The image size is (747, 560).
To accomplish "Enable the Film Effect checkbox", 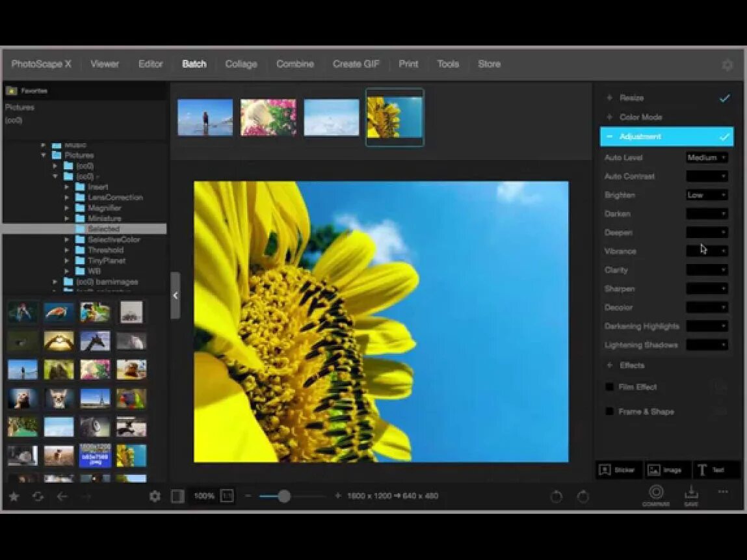I will pyautogui.click(x=609, y=386).
